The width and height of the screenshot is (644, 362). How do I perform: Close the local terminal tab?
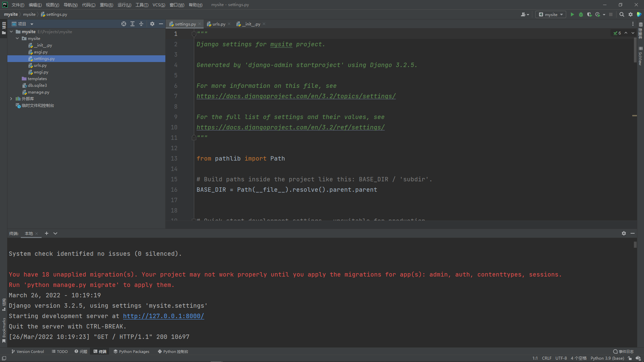[37, 234]
